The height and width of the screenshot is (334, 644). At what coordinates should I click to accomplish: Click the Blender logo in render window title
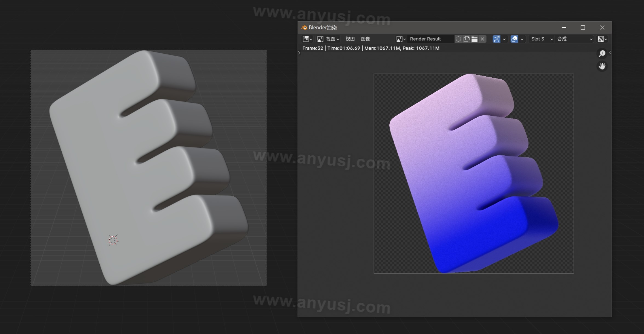coord(304,27)
